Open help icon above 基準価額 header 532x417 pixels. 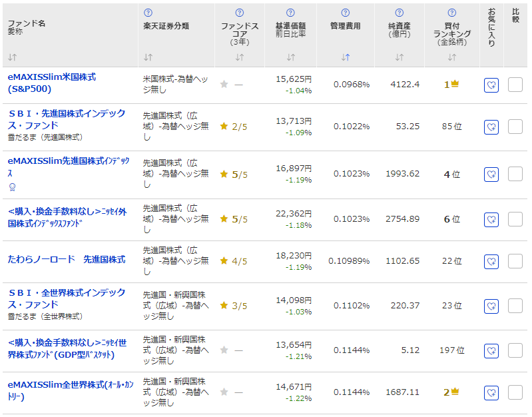pyautogui.click(x=291, y=13)
